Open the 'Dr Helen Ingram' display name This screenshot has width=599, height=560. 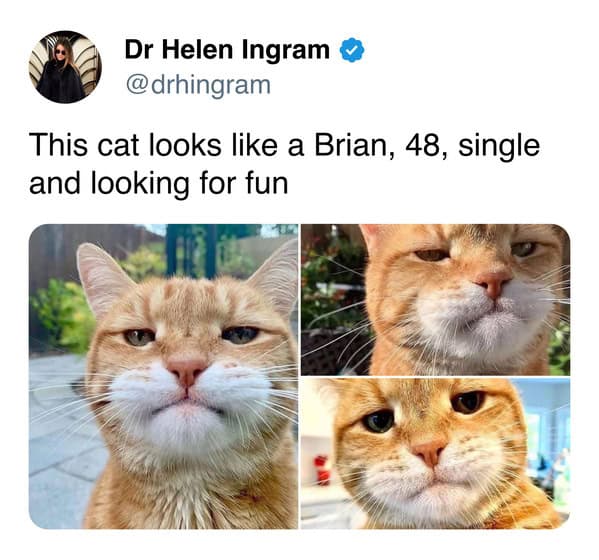coord(227,50)
